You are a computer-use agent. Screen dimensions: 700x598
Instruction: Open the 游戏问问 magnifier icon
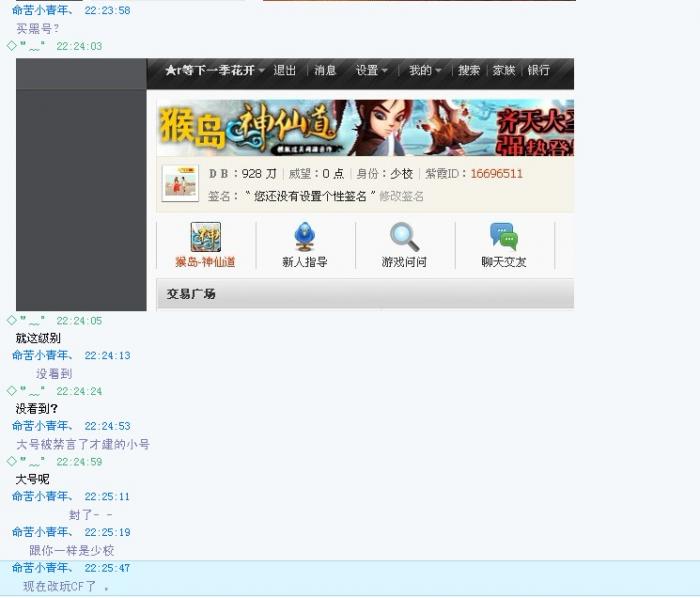pyautogui.click(x=404, y=237)
